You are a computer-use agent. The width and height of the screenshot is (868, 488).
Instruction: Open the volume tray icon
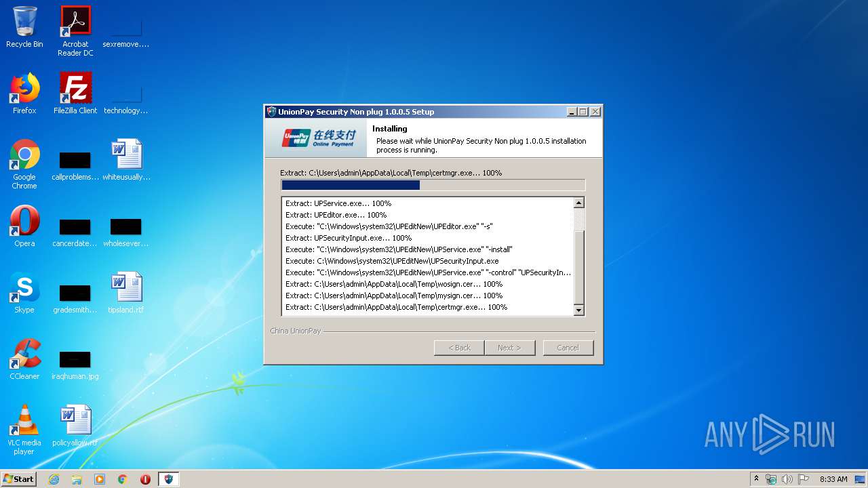(x=787, y=479)
